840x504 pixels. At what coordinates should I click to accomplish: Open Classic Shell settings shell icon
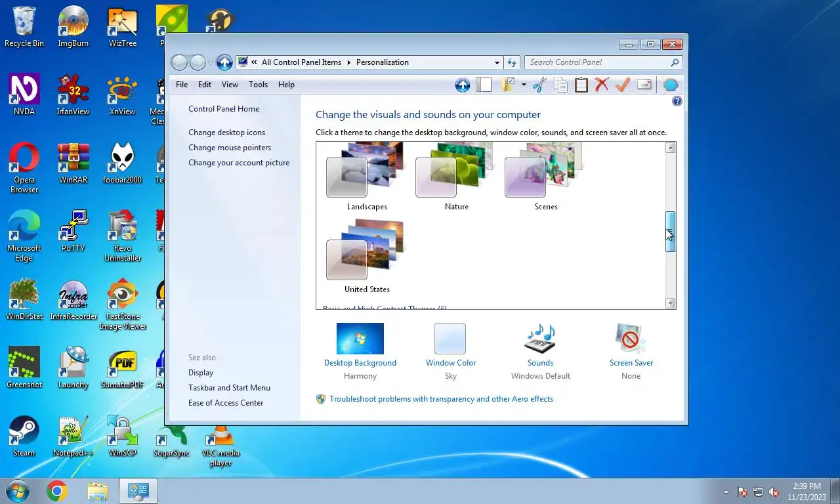[670, 85]
